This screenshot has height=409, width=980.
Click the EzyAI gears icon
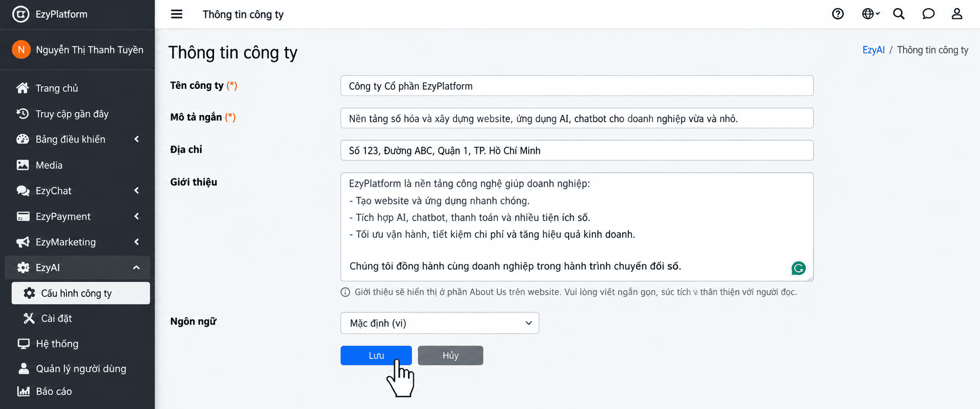click(x=23, y=268)
